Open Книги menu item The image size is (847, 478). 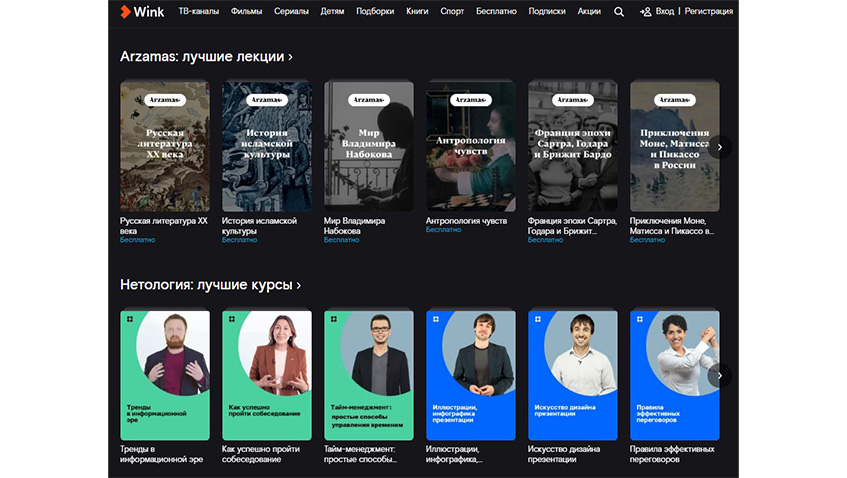417,11
